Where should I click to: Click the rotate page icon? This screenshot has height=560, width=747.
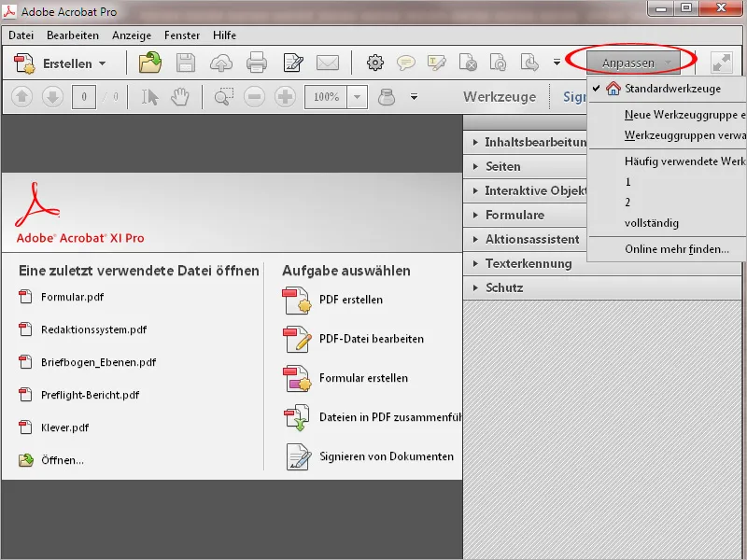[x=499, y=63]
